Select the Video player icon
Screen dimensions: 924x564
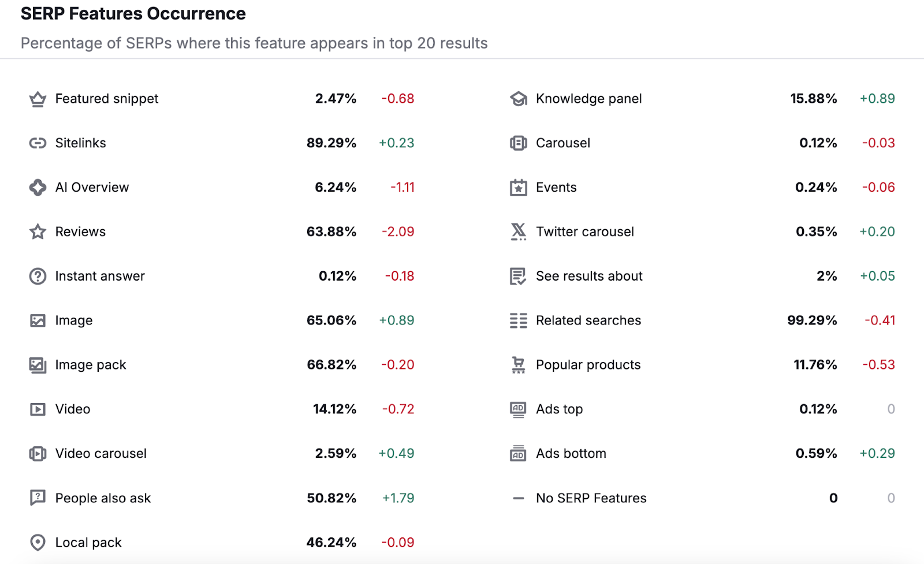(x=38, y=409)
